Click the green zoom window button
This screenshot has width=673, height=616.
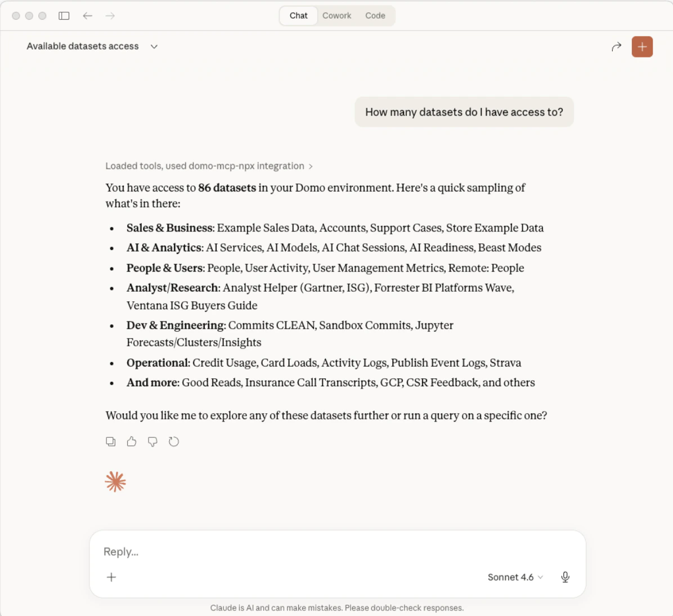[42, 16]
